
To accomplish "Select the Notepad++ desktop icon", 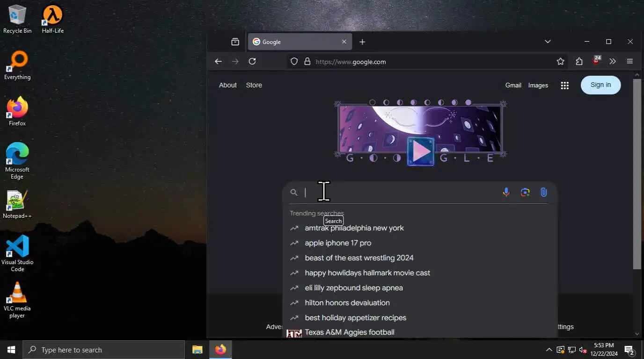I will [17, 204].
